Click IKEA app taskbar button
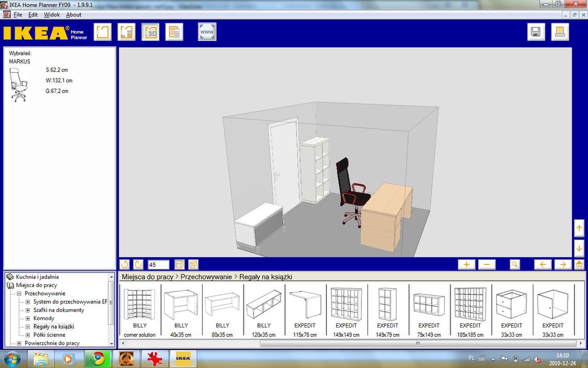 click(x=183, y=359)
